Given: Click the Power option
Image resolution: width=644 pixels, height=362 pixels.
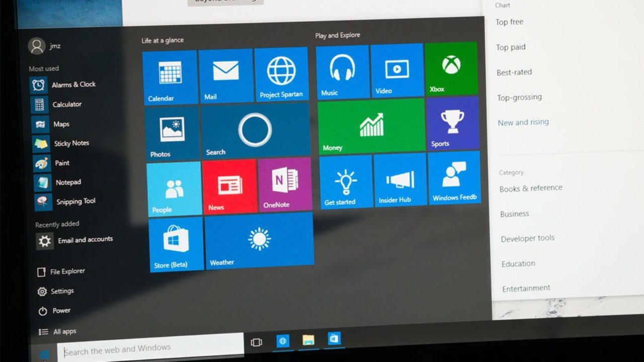Looking at the screenshot, I should click(x=55, y=311).
